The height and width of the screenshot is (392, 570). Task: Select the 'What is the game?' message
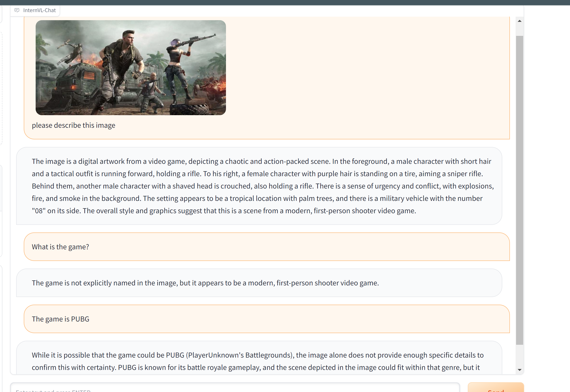60,247
